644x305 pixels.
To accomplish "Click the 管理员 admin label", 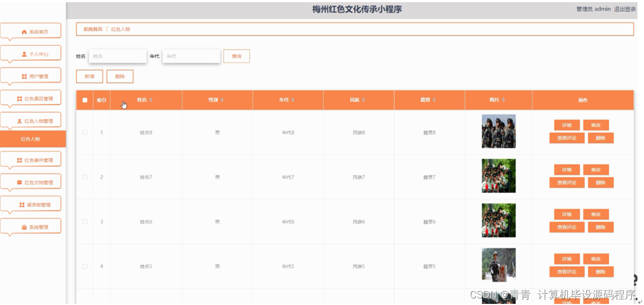I will (593, 9).
